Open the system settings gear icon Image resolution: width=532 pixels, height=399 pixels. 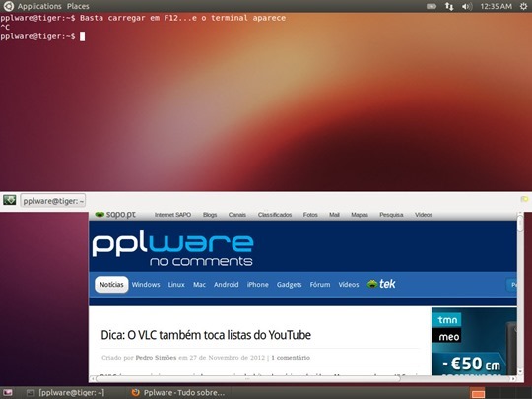[x=523, y=6]
